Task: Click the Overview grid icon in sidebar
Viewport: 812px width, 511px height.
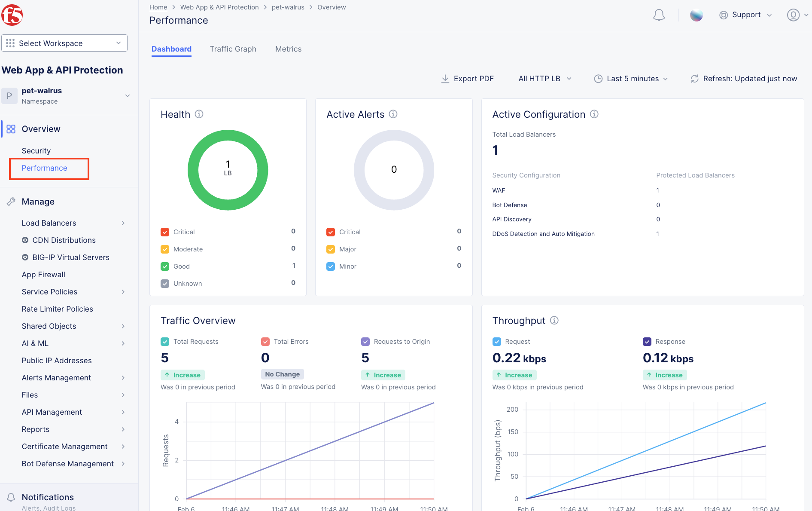Action: (x=11, y=129)
